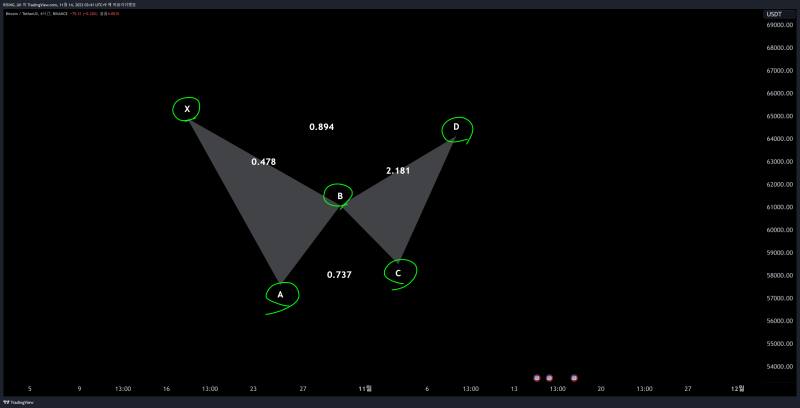Click the middle economic event marker on timeline
The image size is (800, 408).
pyautogui.click(x=550, y=378)
